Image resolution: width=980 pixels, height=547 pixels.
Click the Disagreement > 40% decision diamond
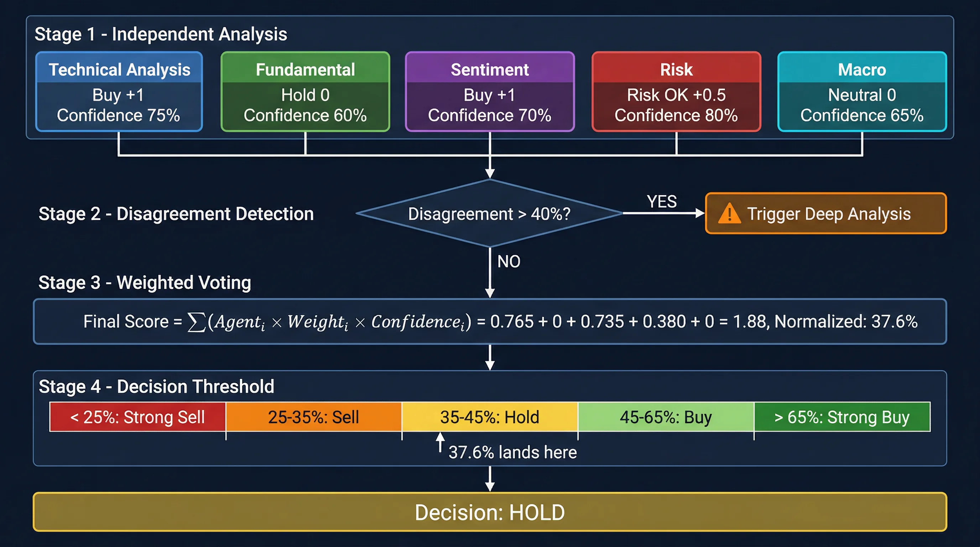tap(489, 213)
